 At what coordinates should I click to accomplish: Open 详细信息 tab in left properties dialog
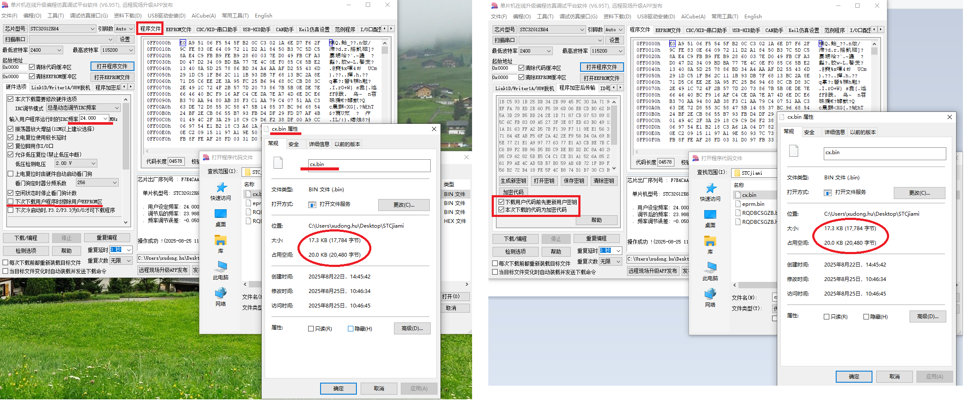[x=319, y=144]
